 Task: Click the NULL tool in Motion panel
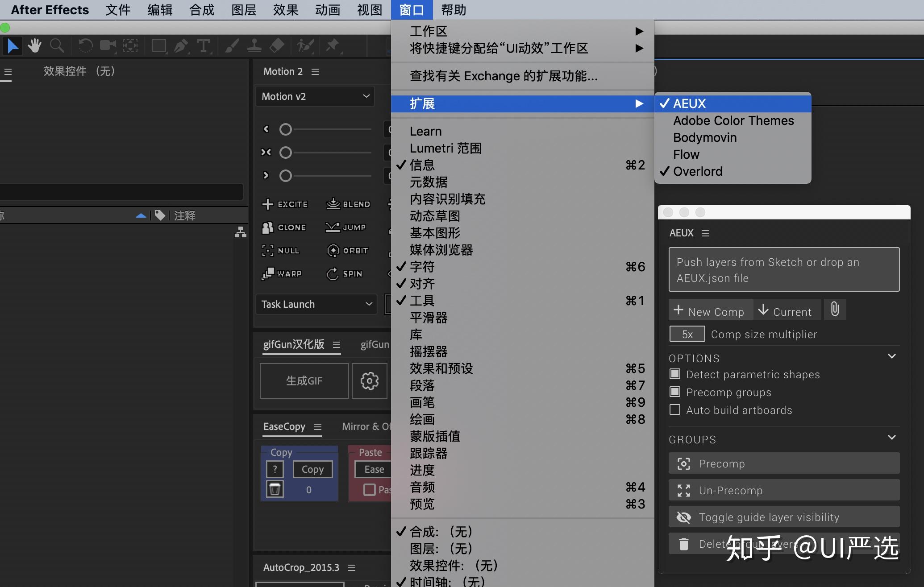pyautogui.click(x=281, y=250)
